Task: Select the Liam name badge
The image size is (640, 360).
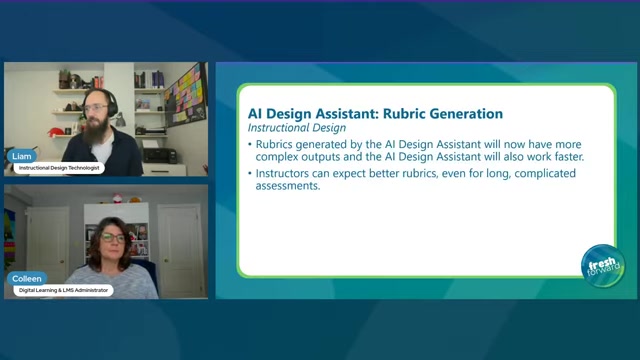Action: [x=22, y=156]
